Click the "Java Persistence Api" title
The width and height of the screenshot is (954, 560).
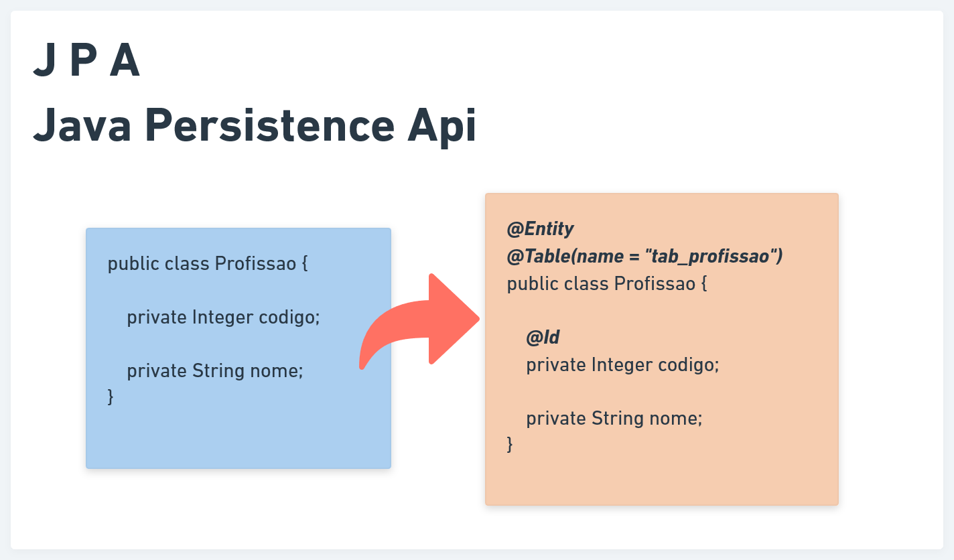[x=255, y=125]
